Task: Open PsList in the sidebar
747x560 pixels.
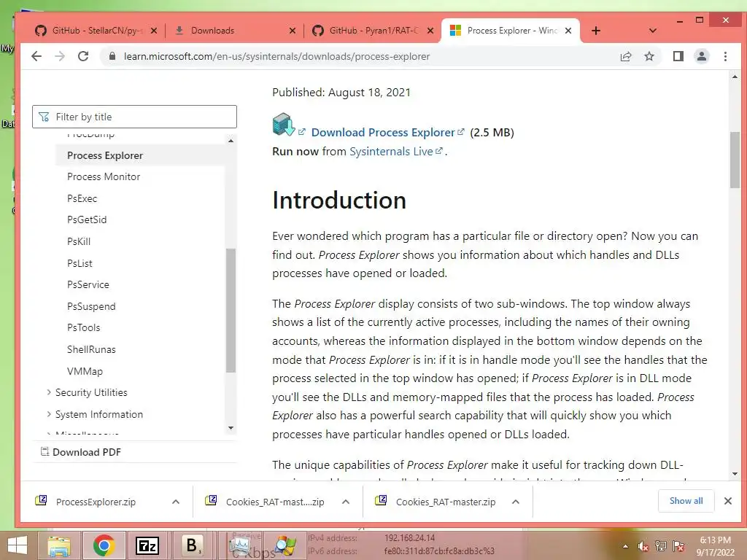Action: 80,263
